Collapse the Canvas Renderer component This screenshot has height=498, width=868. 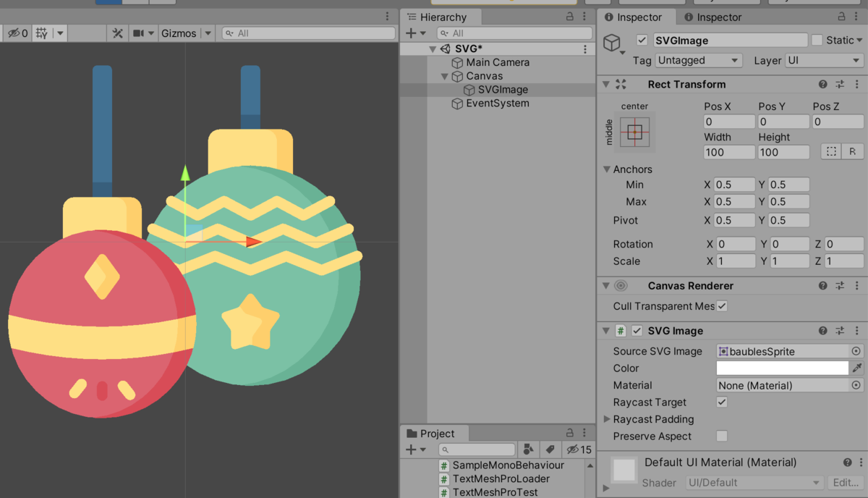[606, 286]
